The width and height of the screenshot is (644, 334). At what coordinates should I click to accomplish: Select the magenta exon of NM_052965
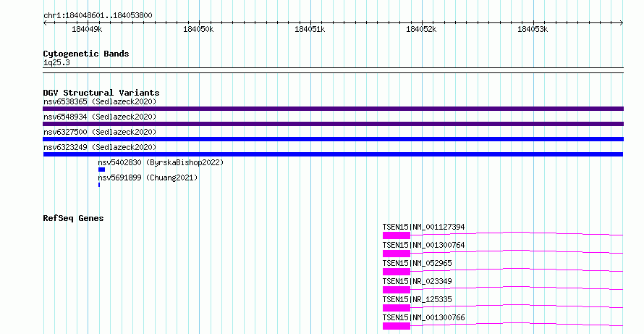[397, 272]
